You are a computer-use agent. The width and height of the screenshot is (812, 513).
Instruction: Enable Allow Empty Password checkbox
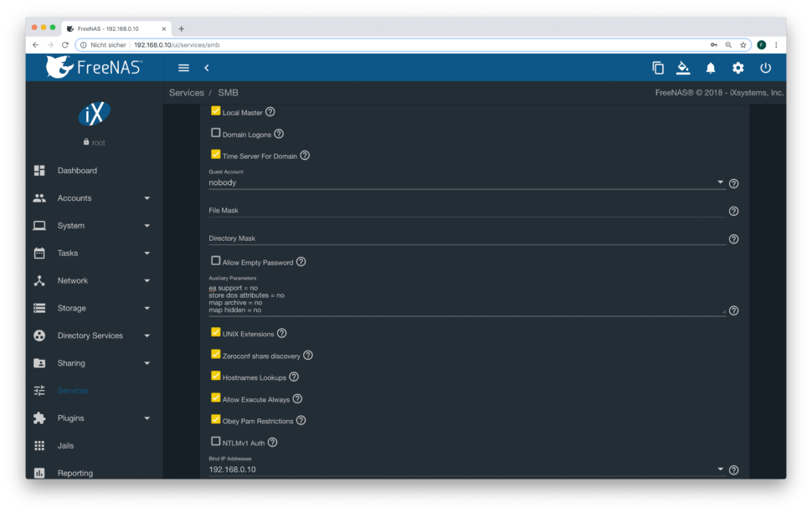pyautogui.click(x=215, y=260)
